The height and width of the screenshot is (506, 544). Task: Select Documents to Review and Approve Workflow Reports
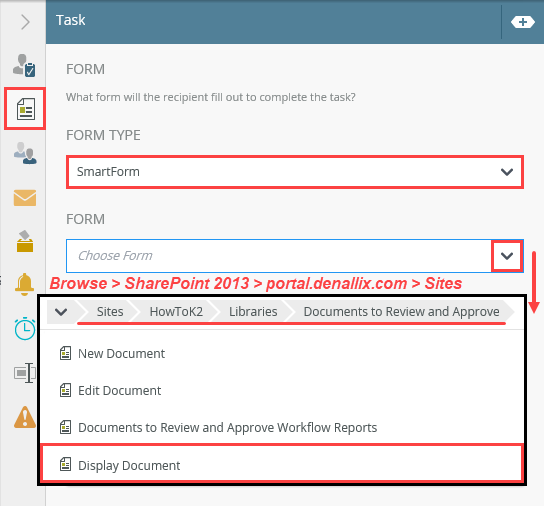click(282, 428)
